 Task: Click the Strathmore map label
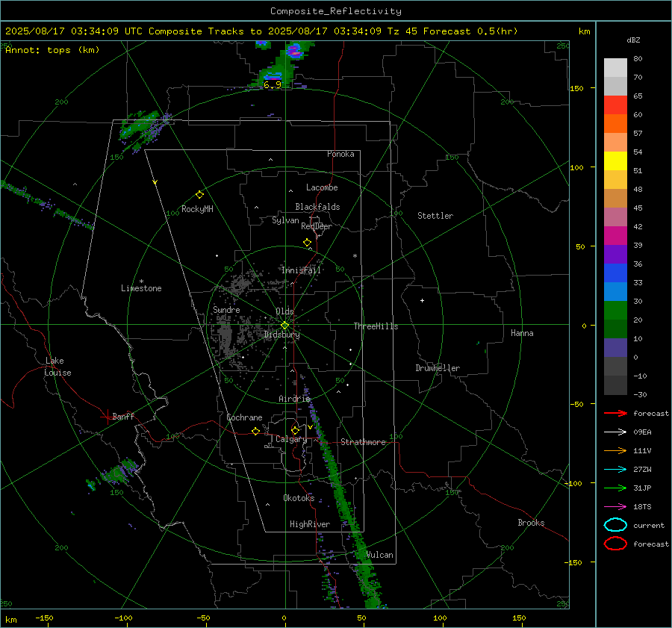click(x=364, y=442)
